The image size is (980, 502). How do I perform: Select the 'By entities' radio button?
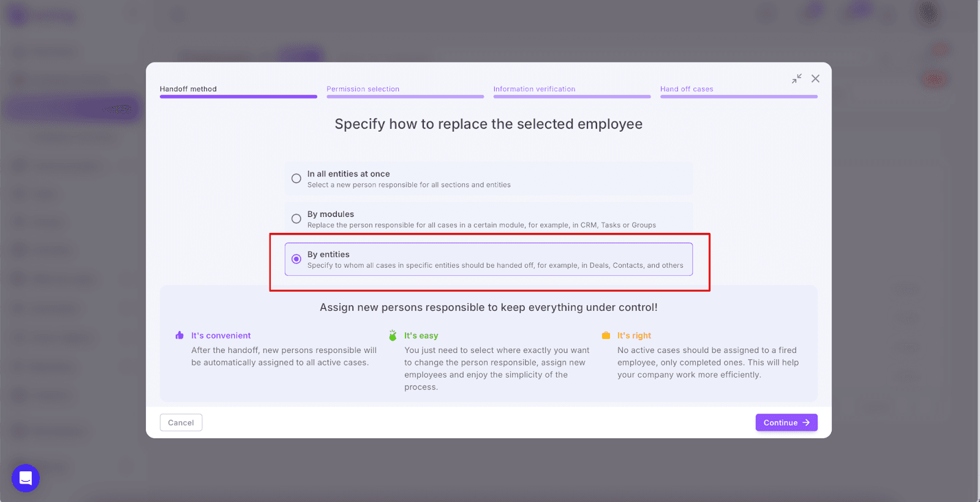296,259
